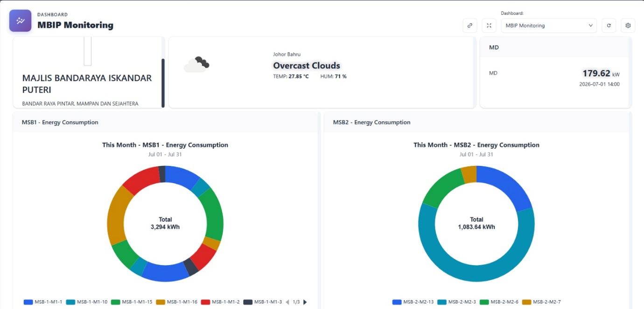Toggle MSB-2-M2-3 legend series
The image size is (644, 309).
[457, 302]
